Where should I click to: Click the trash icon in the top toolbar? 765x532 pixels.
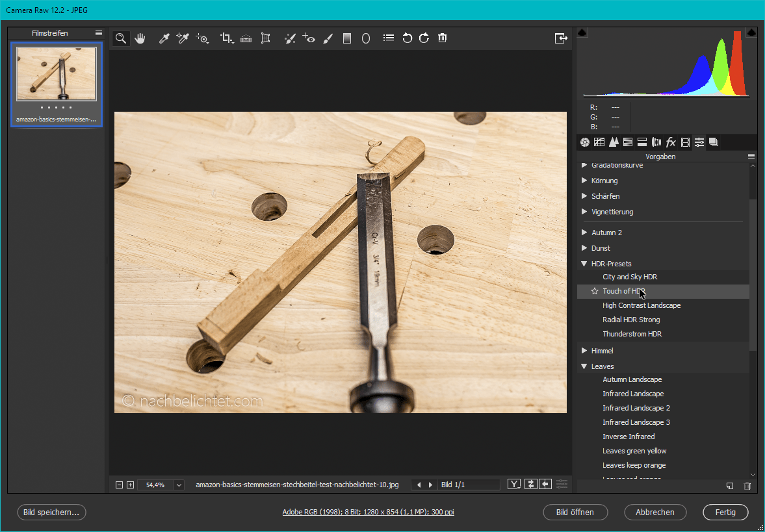point(442,38)
